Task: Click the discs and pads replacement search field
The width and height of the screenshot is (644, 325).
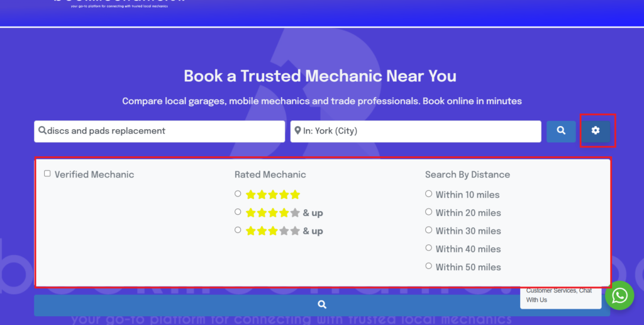Action: 164,131
